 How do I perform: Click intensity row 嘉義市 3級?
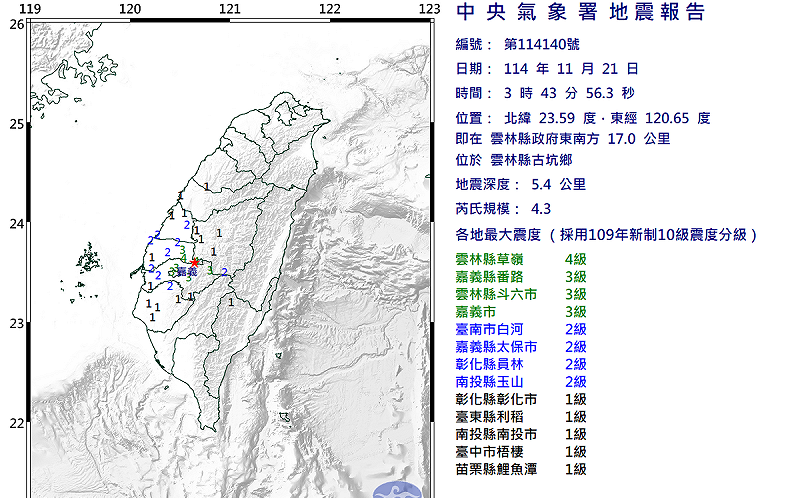tap(521, 312)
